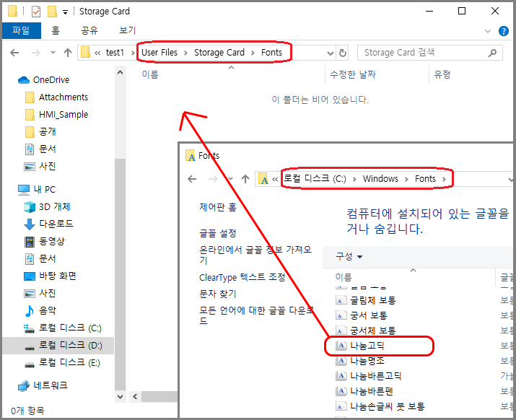Screen dimensions: 516x420
Task: Click Windows in the Fonts address path
Action: [380, 179]
